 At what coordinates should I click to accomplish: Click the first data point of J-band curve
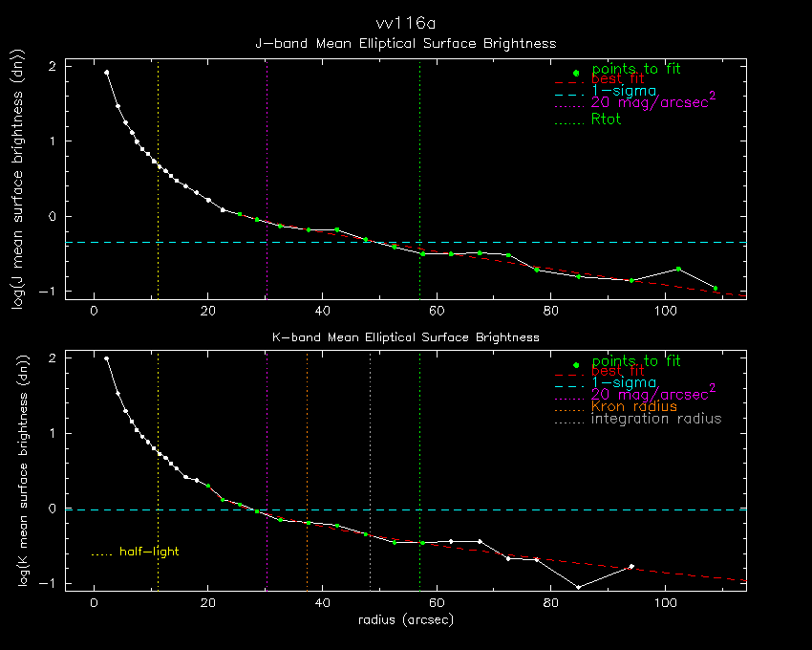pos(106,73)
